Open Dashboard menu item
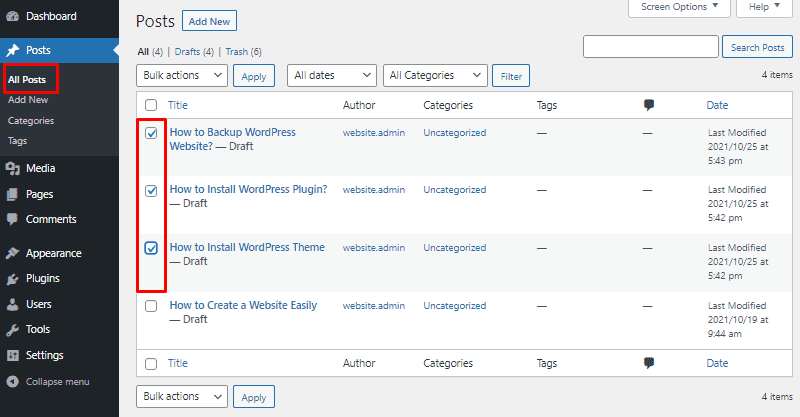800x417 pixels. pos(51,16)
